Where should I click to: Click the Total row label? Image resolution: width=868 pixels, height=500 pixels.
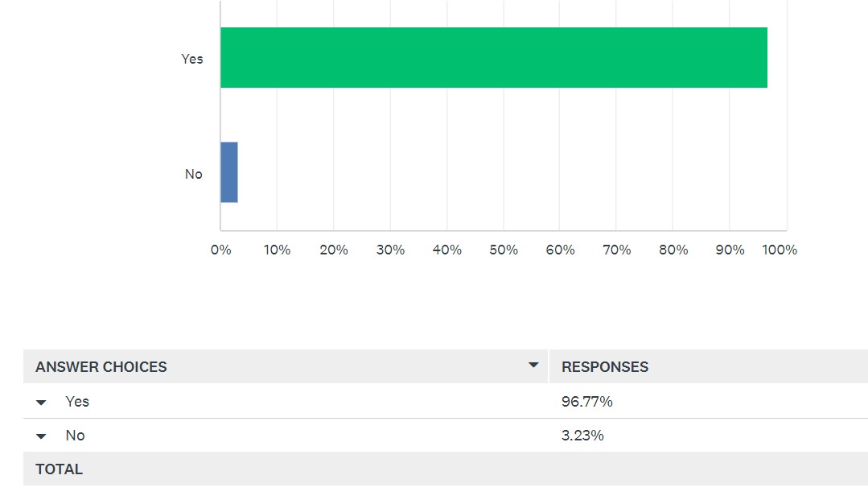click(60, 469)
